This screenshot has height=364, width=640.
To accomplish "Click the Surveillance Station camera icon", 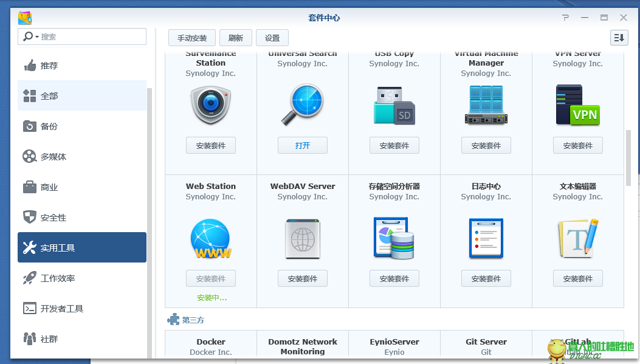I will [x=211, y=105].
